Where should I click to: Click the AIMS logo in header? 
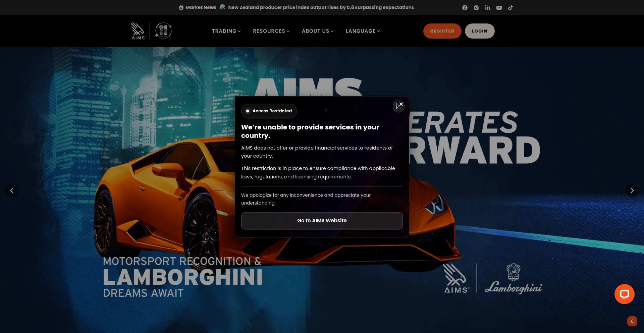[x=138, y=31]
